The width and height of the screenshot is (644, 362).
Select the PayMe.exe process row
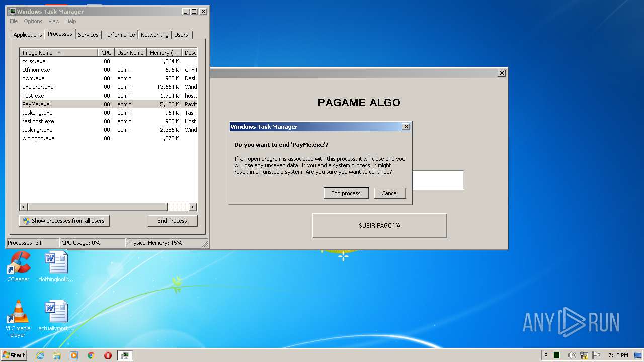pos(108,104)
